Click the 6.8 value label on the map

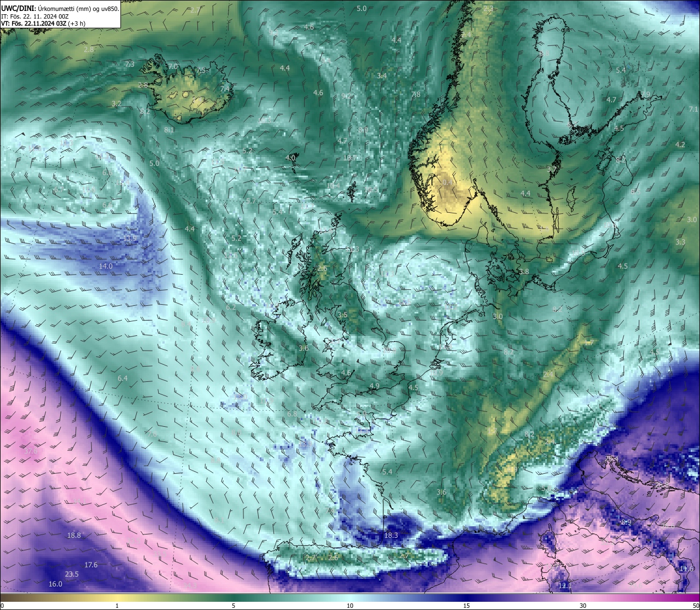coord(292,414)
